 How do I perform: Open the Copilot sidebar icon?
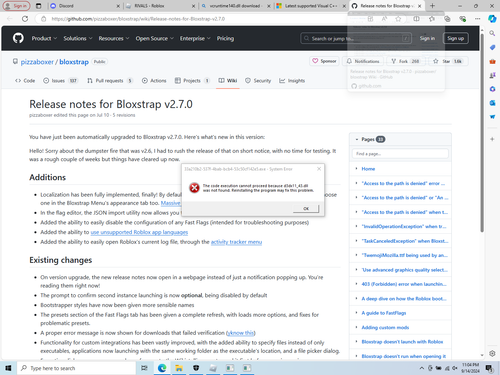tap(492, 19)
